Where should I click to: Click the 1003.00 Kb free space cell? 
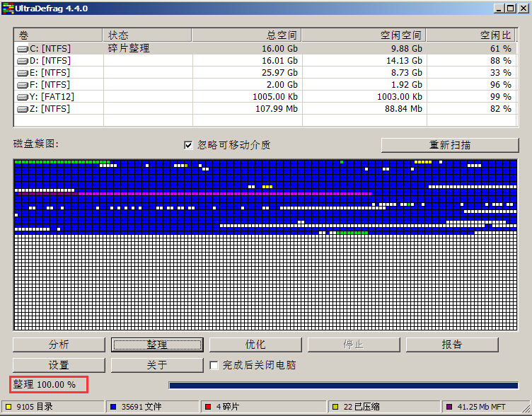point(400,97)
